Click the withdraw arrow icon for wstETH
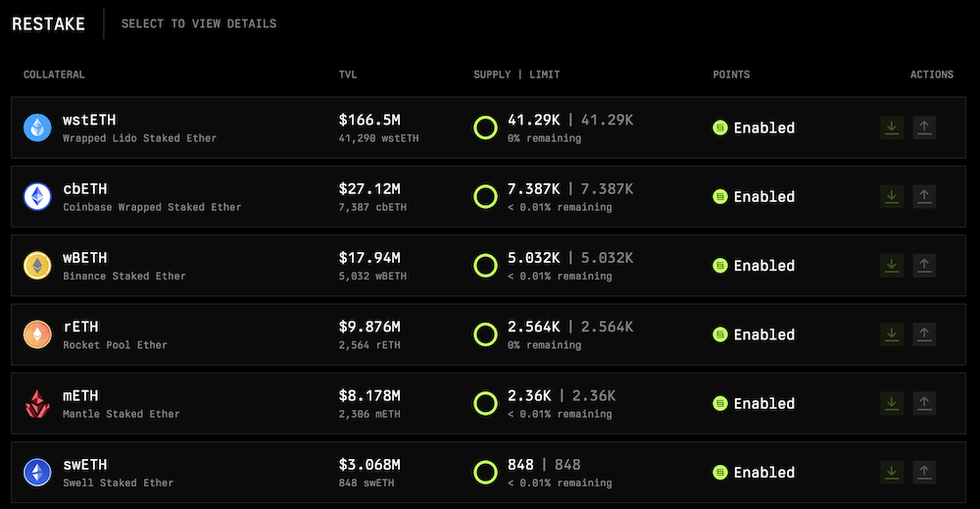 (924, 127)
